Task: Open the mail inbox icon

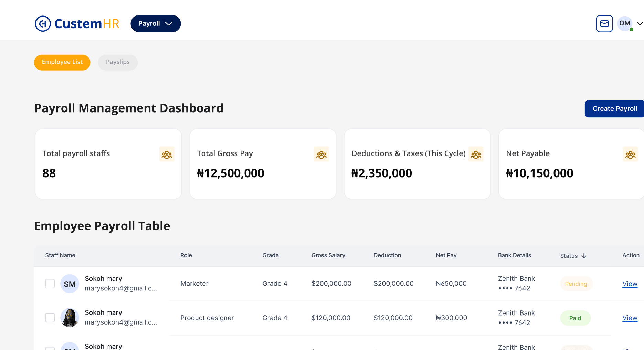Action: [604, 24]
